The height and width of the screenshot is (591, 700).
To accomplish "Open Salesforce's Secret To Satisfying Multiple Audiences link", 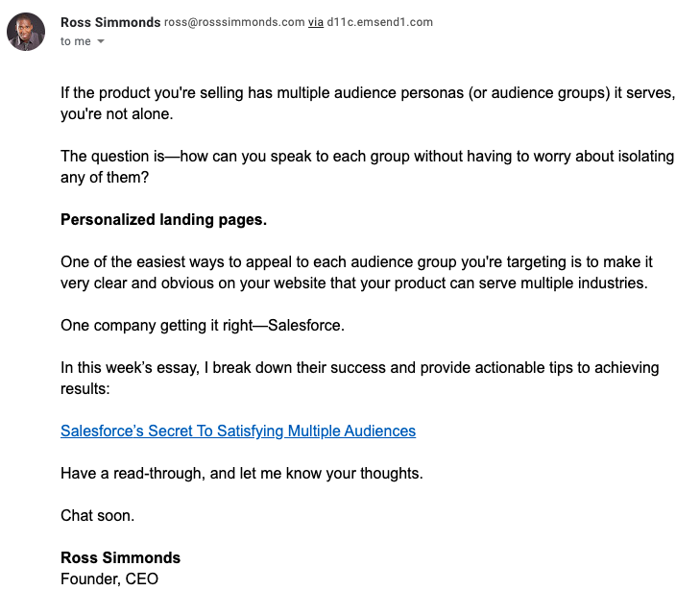I will pos(238,431).
